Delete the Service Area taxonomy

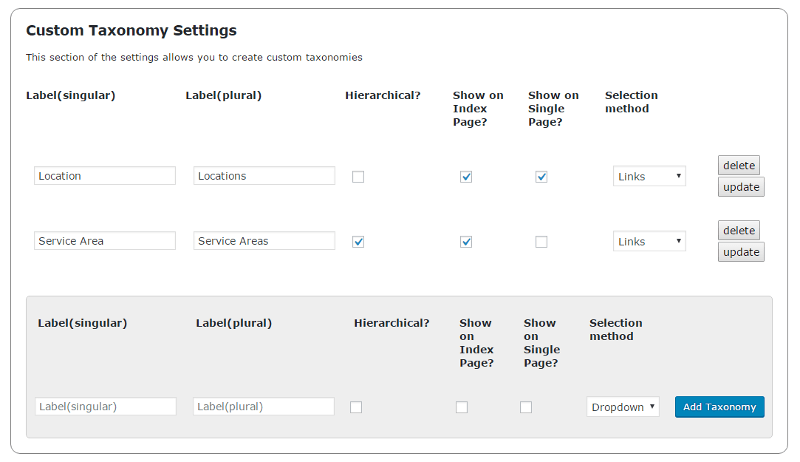pos(738,230)
